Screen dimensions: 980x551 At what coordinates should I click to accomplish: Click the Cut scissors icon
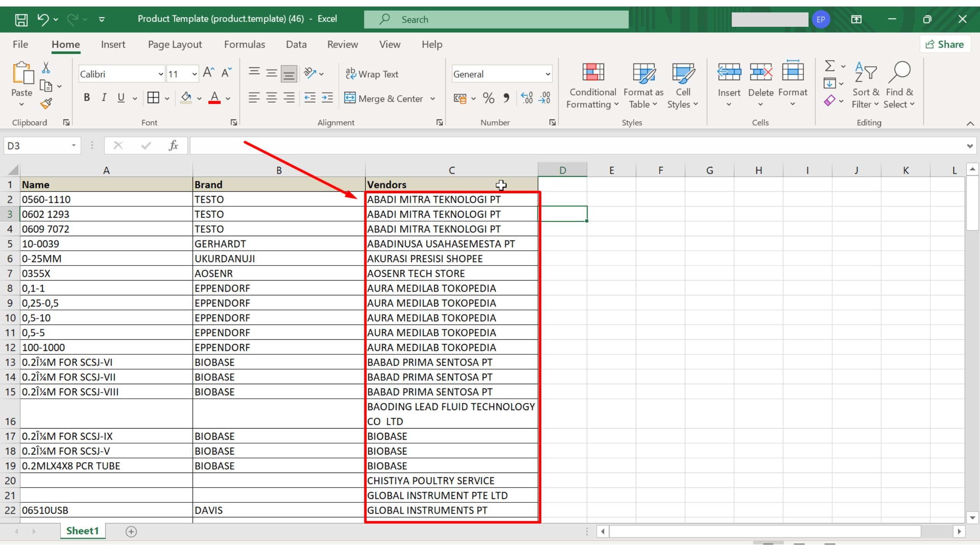(46, 68)
